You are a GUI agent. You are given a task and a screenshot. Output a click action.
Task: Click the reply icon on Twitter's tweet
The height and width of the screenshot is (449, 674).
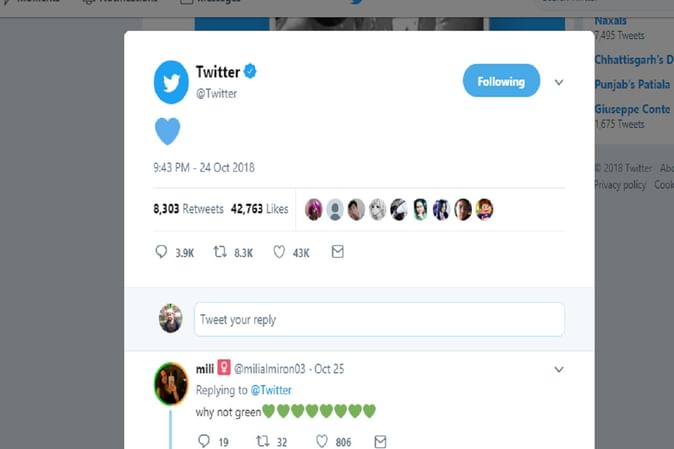pyautogui.click(x=161, y=253)
